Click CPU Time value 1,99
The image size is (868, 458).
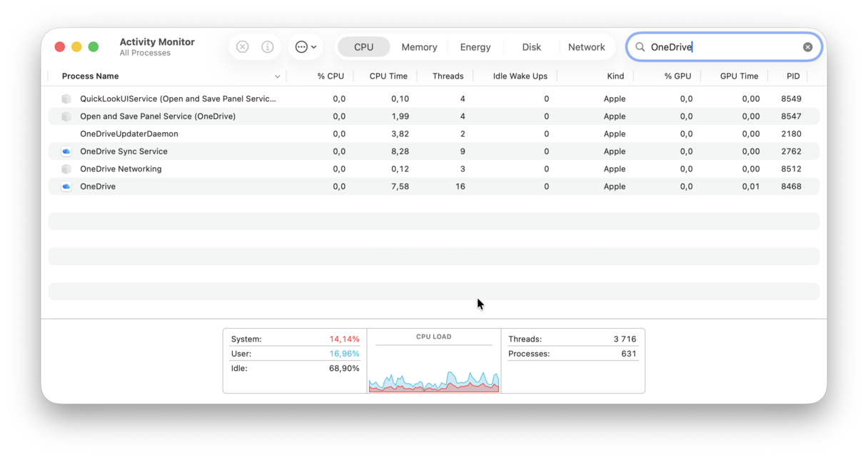pos(400,116)
